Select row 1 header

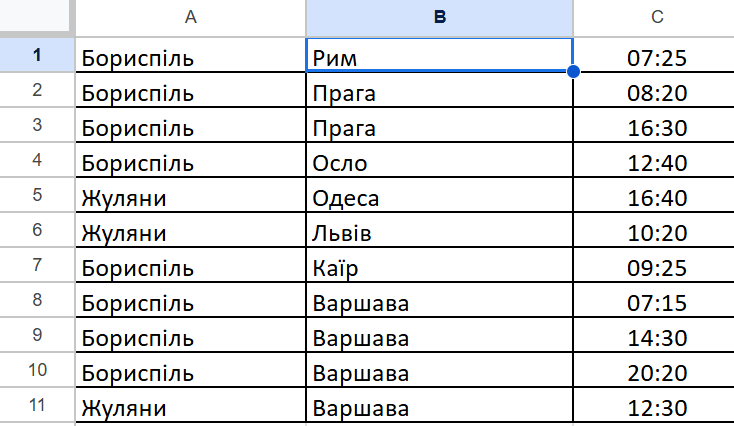click(37, 55)
